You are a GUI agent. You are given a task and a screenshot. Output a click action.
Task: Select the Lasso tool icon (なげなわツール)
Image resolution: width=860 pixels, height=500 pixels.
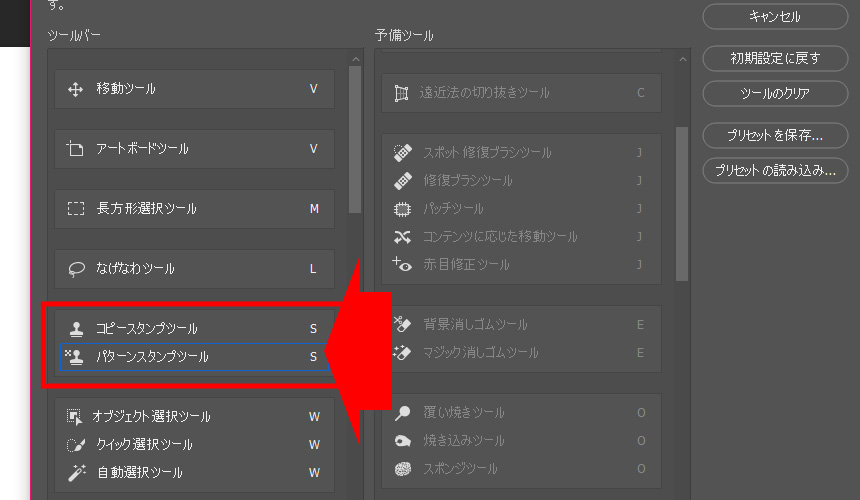coord(75,269)
